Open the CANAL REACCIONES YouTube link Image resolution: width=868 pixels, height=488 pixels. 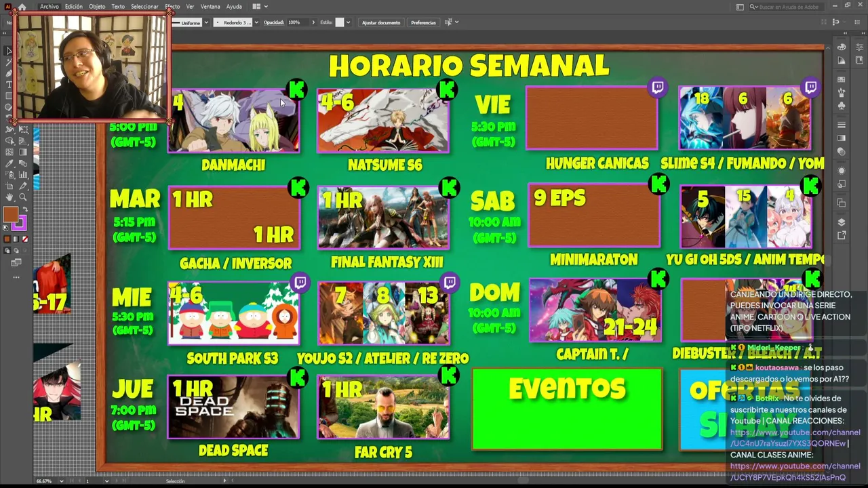[795, 438]
